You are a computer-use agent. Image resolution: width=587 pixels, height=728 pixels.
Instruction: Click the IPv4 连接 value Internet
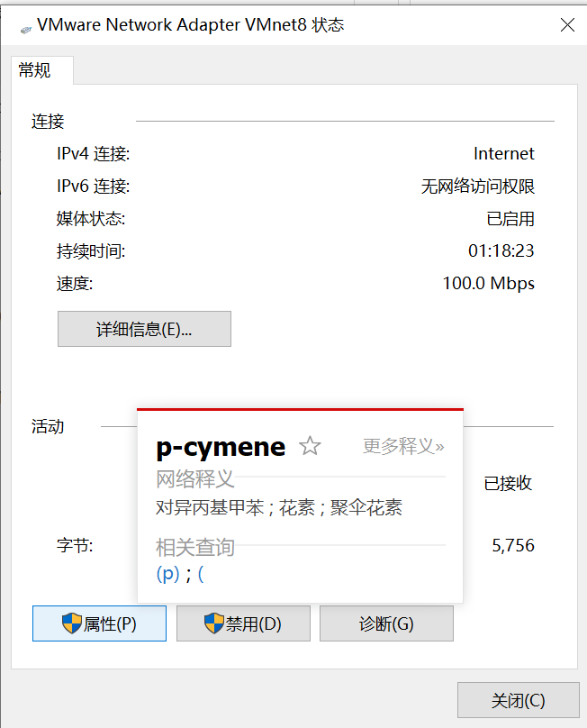[x=504, y=154]
